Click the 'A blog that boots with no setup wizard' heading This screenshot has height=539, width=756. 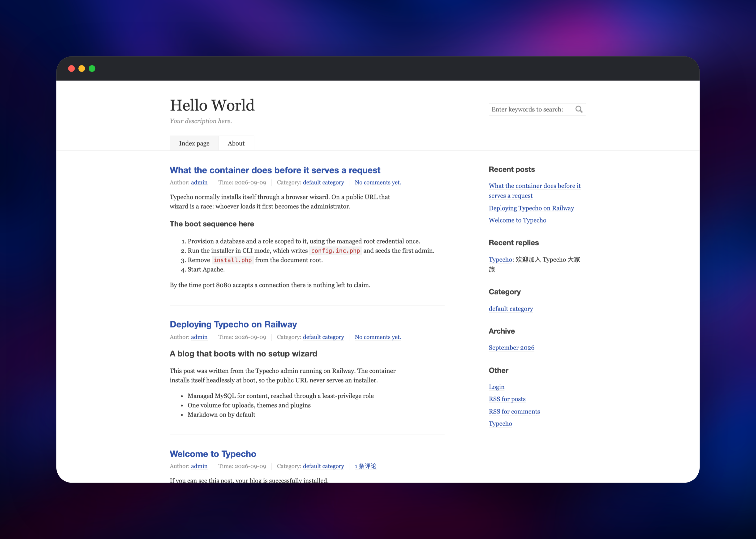[x=243, y=354]
